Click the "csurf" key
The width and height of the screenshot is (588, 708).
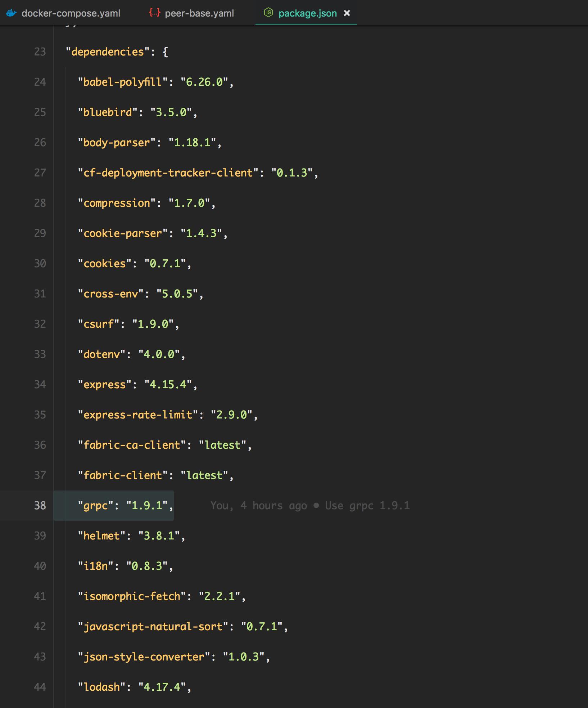click(99, 324)
